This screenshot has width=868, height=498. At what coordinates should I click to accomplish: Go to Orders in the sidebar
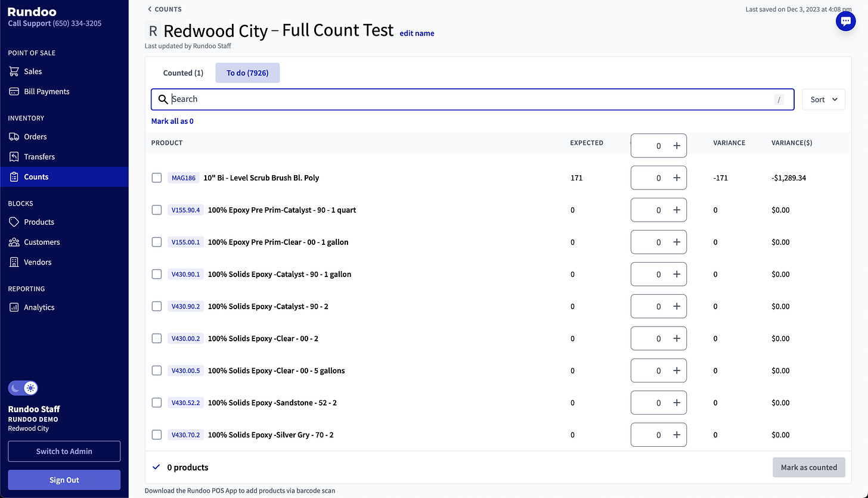click(x=64, y=137)
